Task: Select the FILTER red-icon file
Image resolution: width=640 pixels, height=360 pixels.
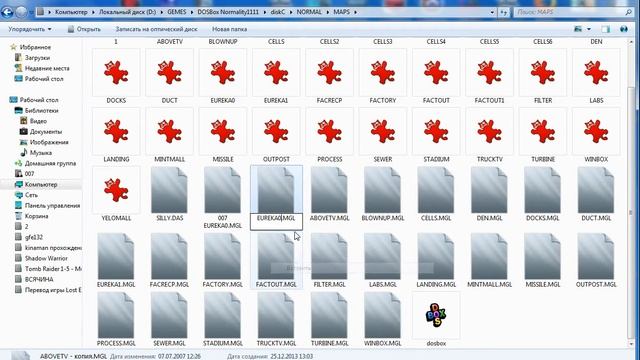Action: coord(543,77)
